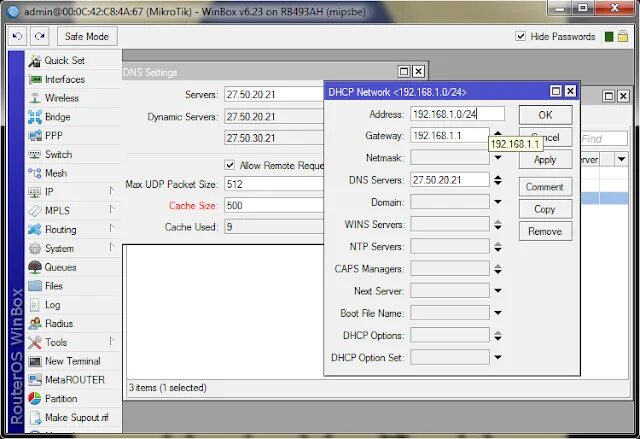Image resolution: width=640 pixels, height=439 pixels.
Task: Click the Comment button
Action: 545,187
